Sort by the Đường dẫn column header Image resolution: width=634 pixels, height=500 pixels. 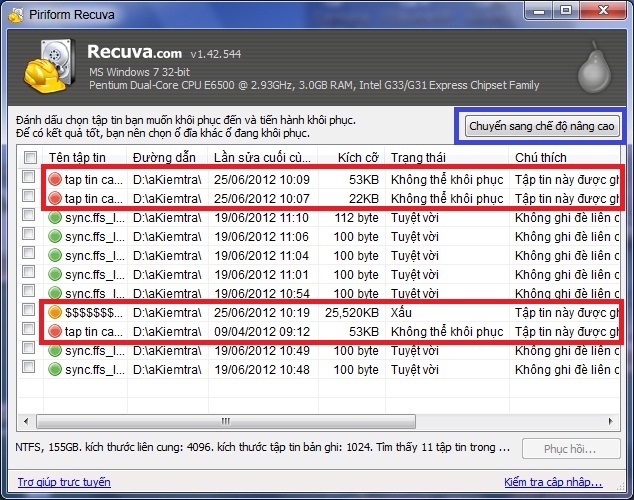coord(168,157)
